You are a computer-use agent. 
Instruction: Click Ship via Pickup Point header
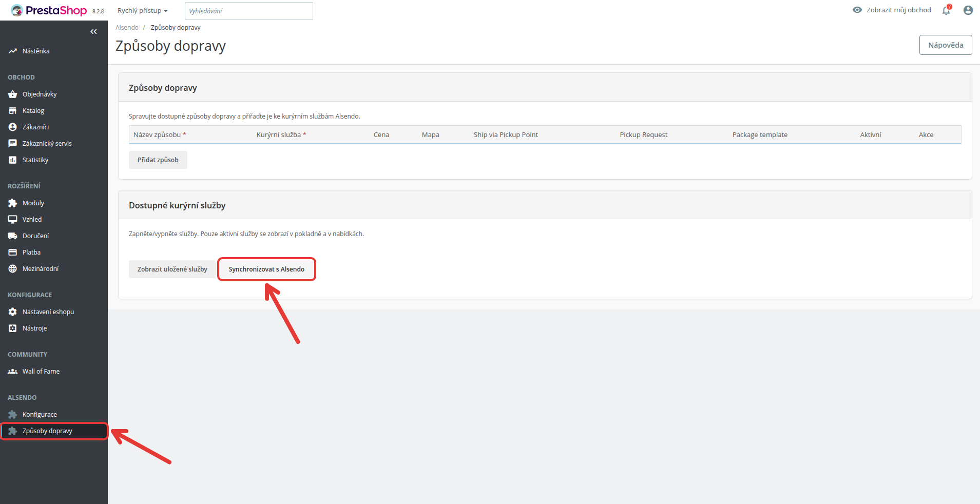[506, 135]
